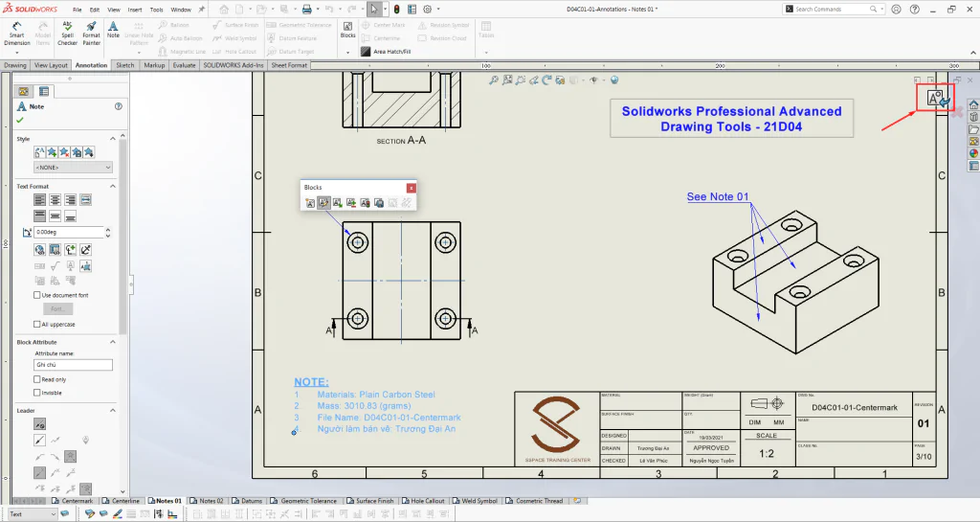
Task: Click the angle 0.00deg input field
Action: pyautogui.click(x=69, y=232)
